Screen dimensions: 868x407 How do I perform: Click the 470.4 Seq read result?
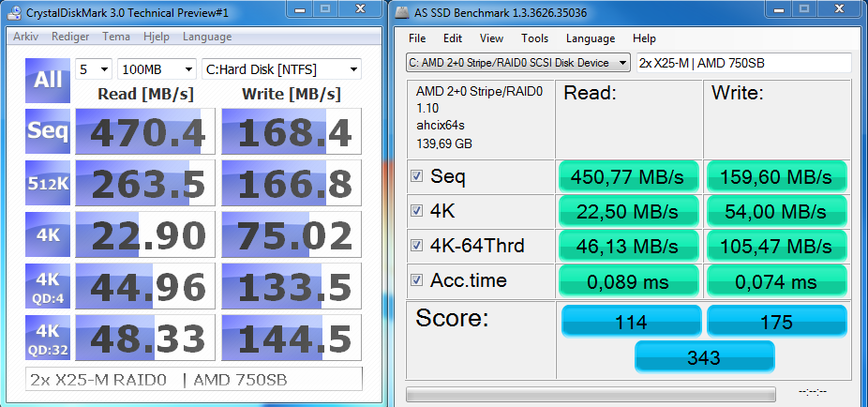coord(145,131)
